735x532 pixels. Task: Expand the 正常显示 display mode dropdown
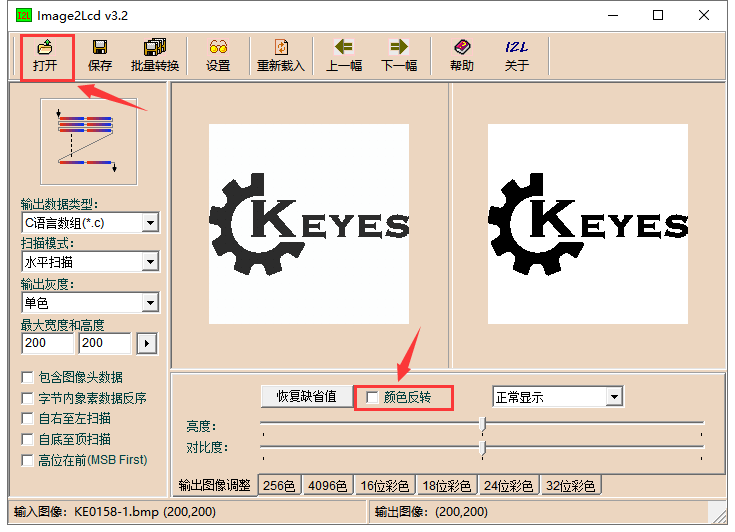pyautogui.click(x=614, y=397)
